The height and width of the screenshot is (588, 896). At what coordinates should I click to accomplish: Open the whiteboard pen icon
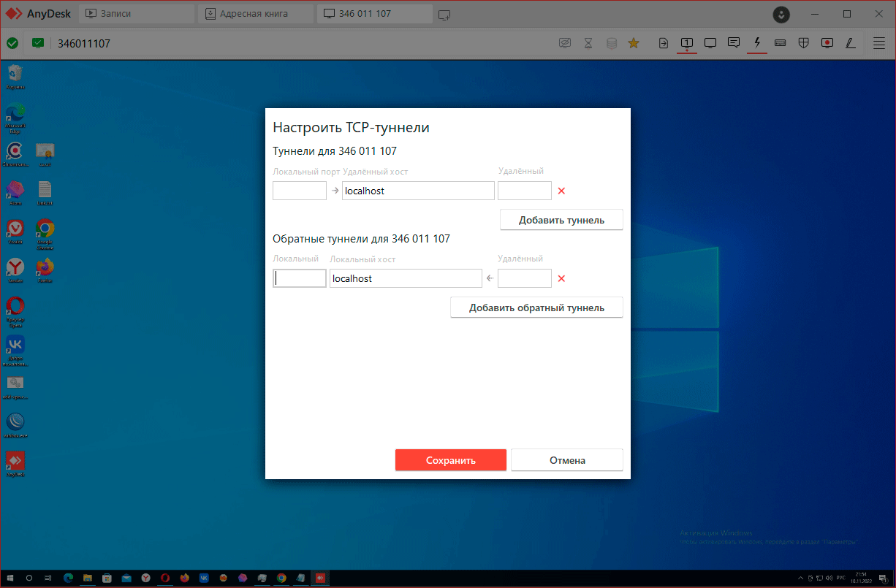pos(851,43)
